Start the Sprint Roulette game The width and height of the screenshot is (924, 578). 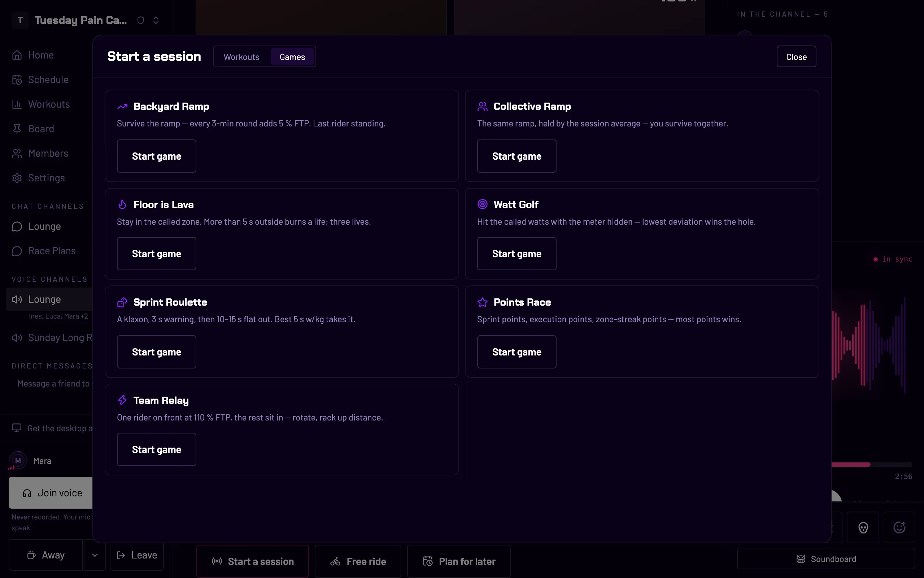(x=157, y=352)
